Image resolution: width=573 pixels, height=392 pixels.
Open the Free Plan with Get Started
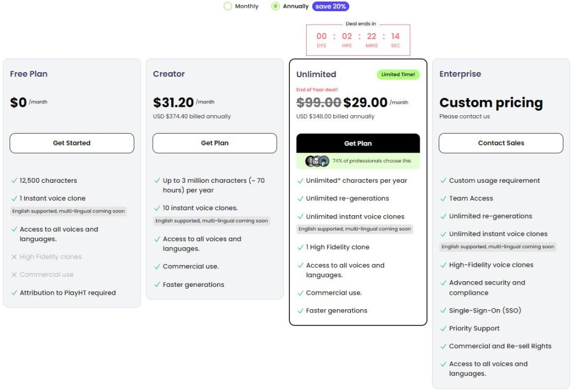[x=72, y=143]
